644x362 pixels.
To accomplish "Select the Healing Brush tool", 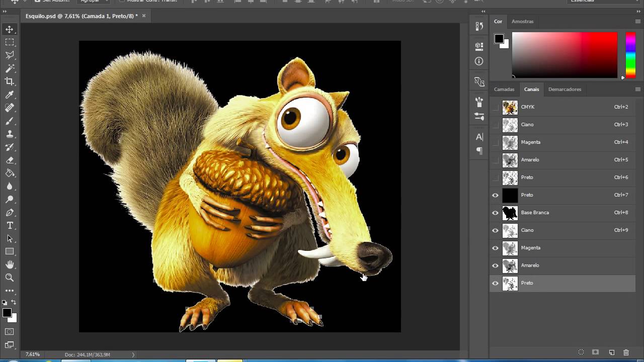I will [x=10, y=108].
